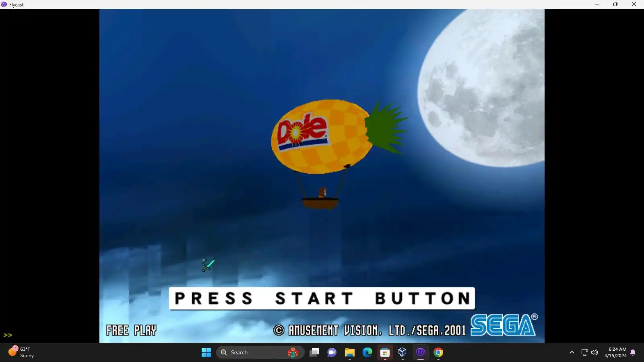Minimize the Flycast window
This screenshot has height=362, width=644.
pyautogui.click(x=597, y=4)
